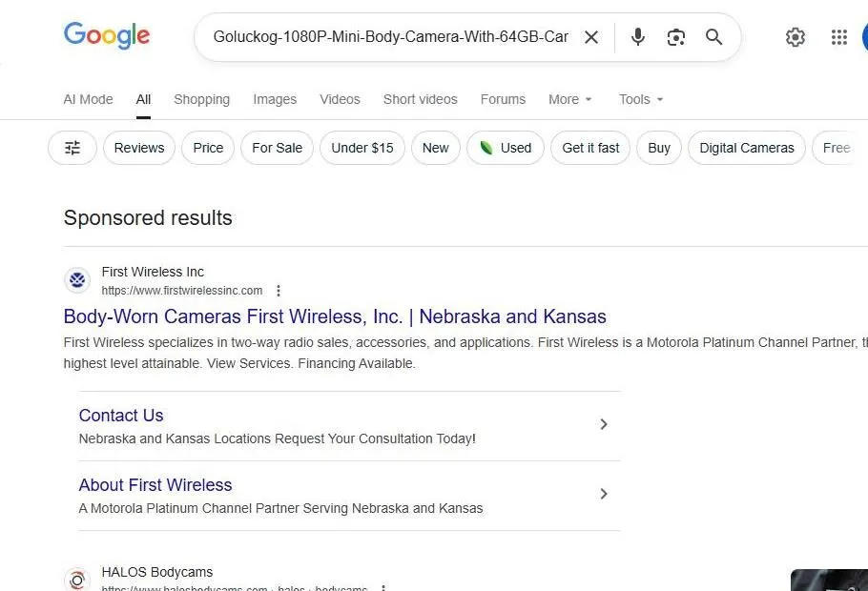Enable the Under $15 price filter

pyautogui.click(x=362, y=148)
